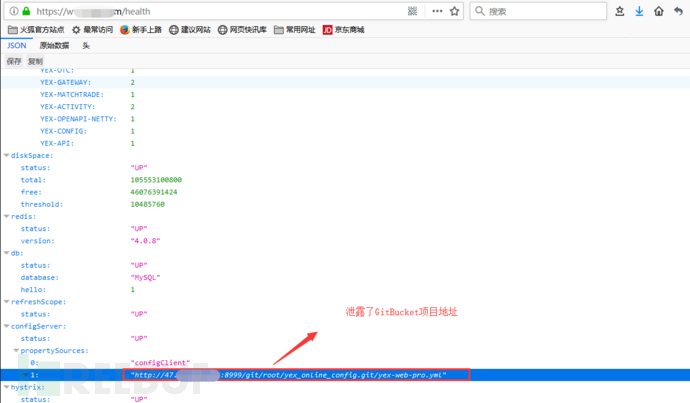Collapse the db node
Image resolution: width=690 pixels, height=403 pixels.
click(7, 253)
